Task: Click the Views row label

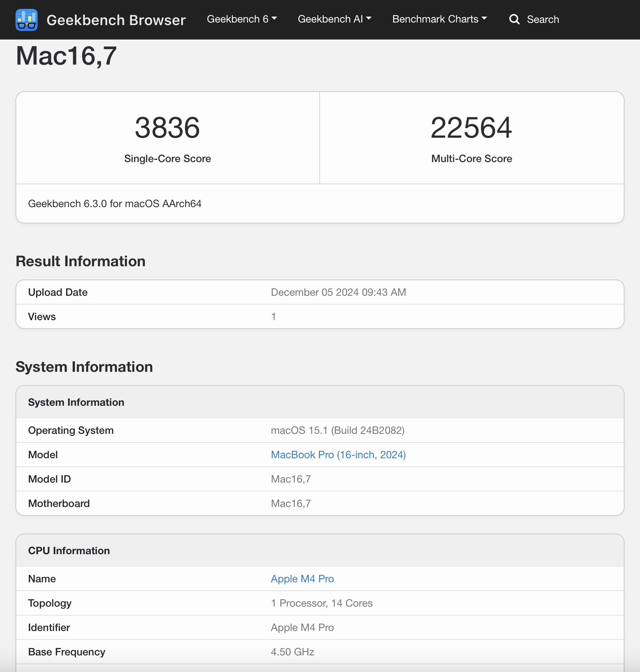Action: pyautogui.click(x=42, y=317)
